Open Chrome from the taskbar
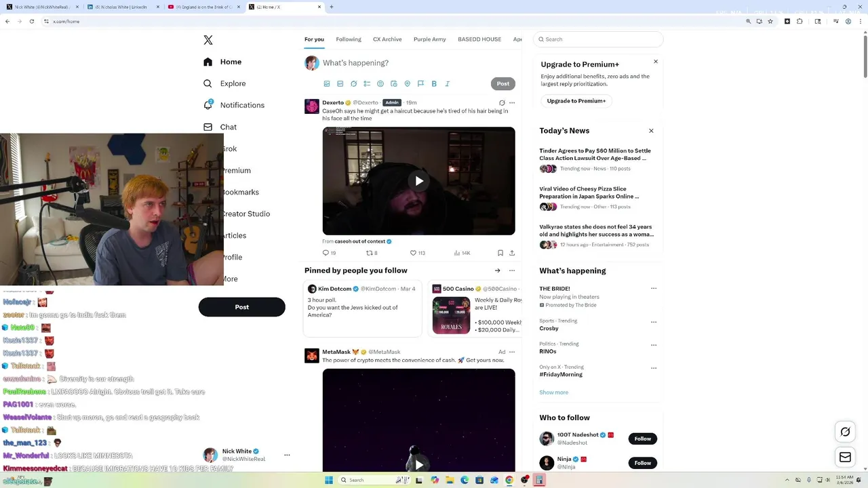This screenshot has height=488, width=868. 509,480
